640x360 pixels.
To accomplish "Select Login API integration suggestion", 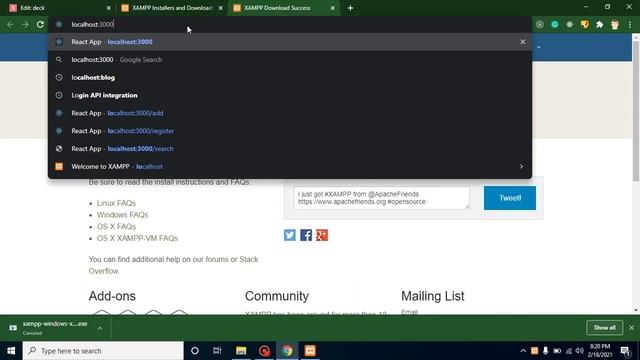I will pos(290,95).
